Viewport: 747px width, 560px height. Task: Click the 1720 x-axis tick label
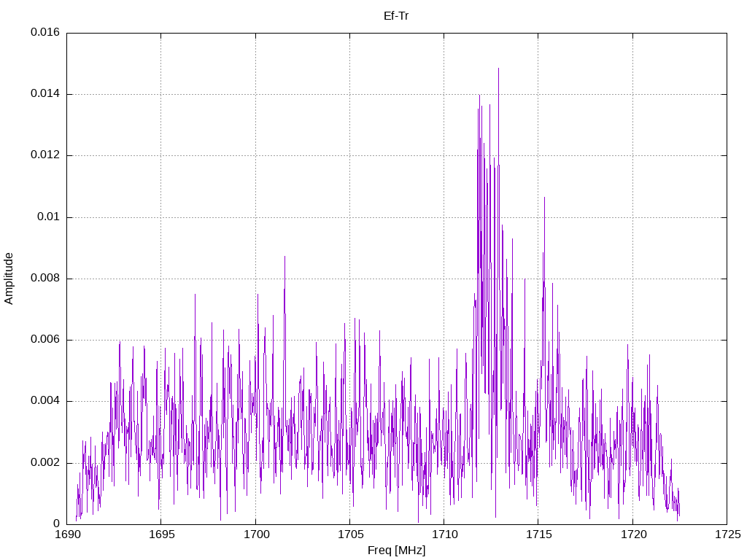(632, 534)
